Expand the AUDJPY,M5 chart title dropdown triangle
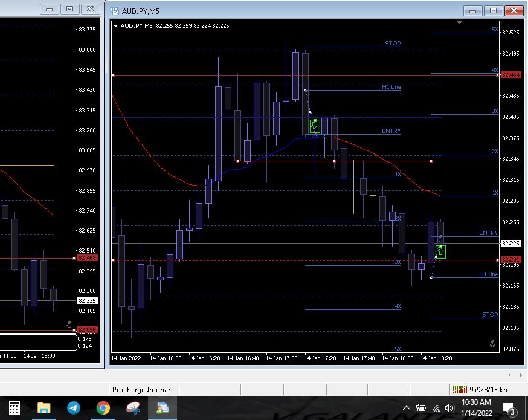This screenshot has height=420, width=528. click(115, 25)
